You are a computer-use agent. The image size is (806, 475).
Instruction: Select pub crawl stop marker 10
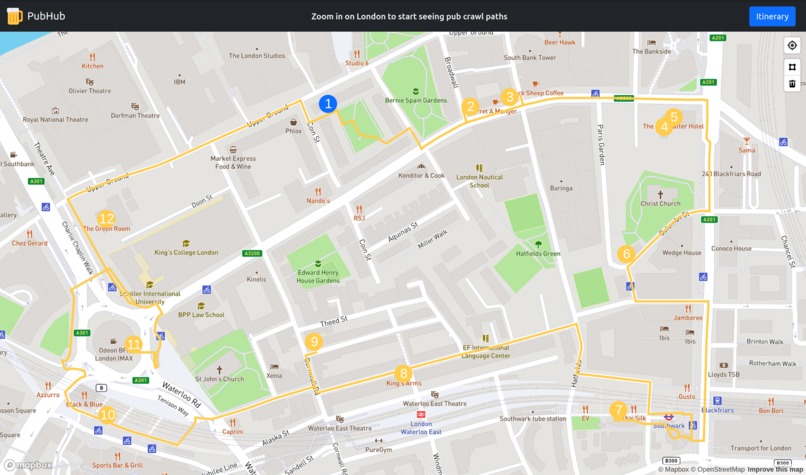pyautogui.click(x=107, y=415)
